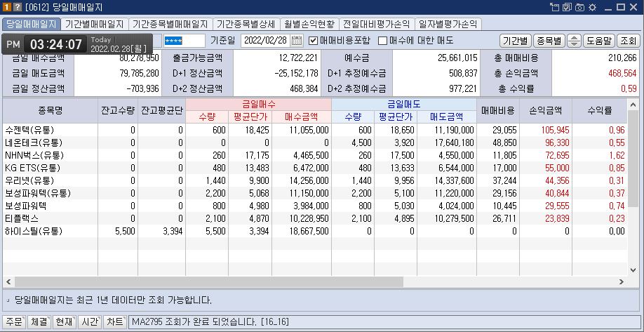Click 출금가능금액 value 12,722,221
Image resolution: width=644 pixels, height=332 pixels.
coord(299,58)
